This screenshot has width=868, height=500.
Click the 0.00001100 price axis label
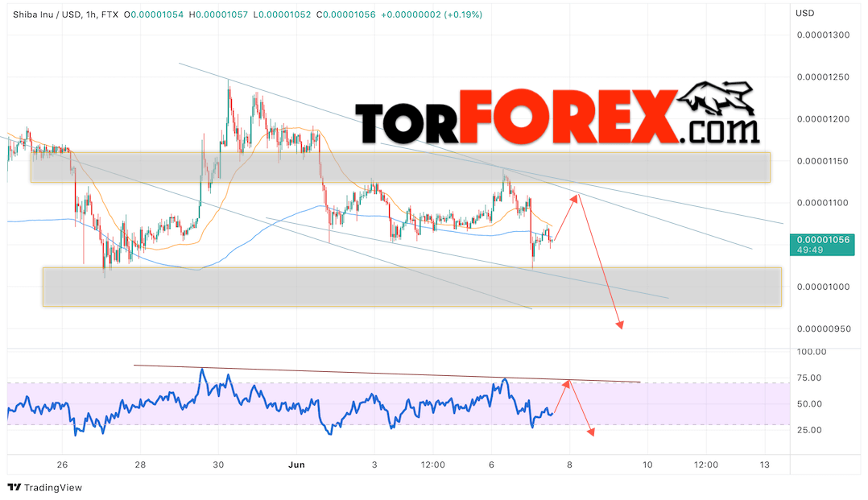coord(823,203)
